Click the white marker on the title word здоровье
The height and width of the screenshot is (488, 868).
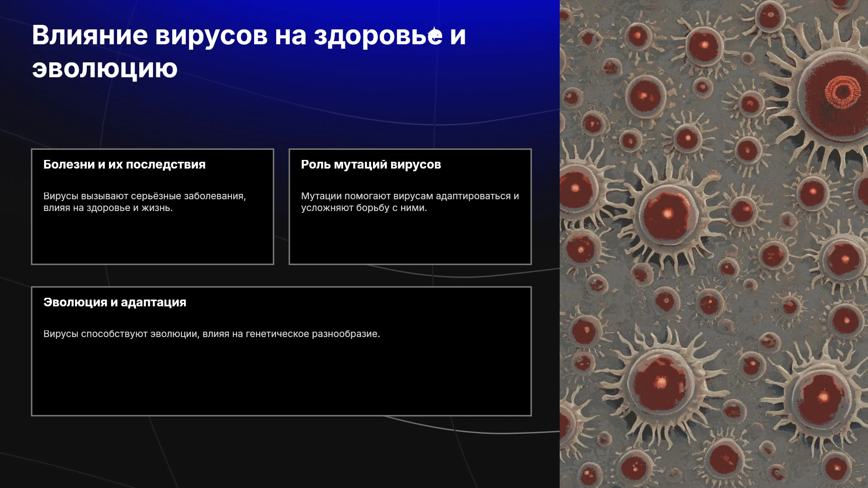click(x=434, y=34)
